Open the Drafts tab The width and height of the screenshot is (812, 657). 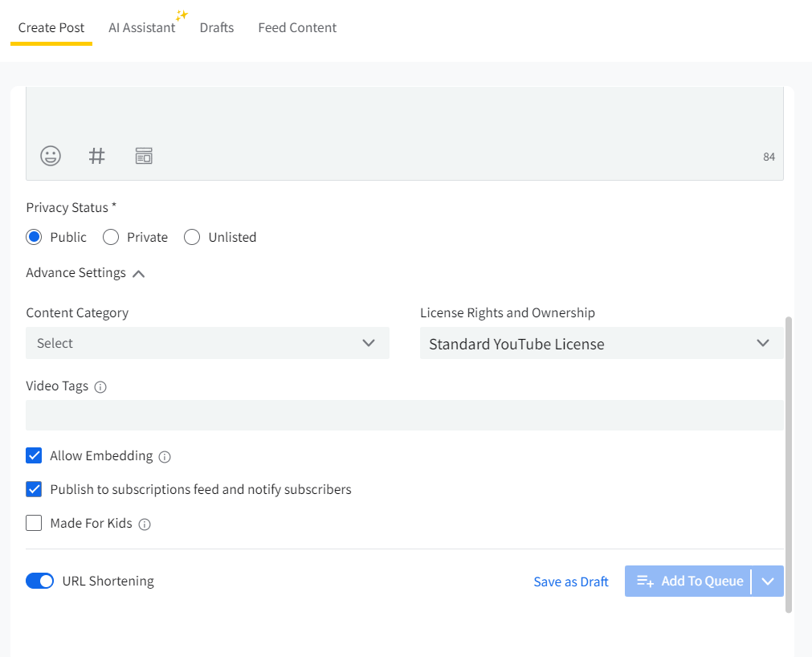(216, 28)
